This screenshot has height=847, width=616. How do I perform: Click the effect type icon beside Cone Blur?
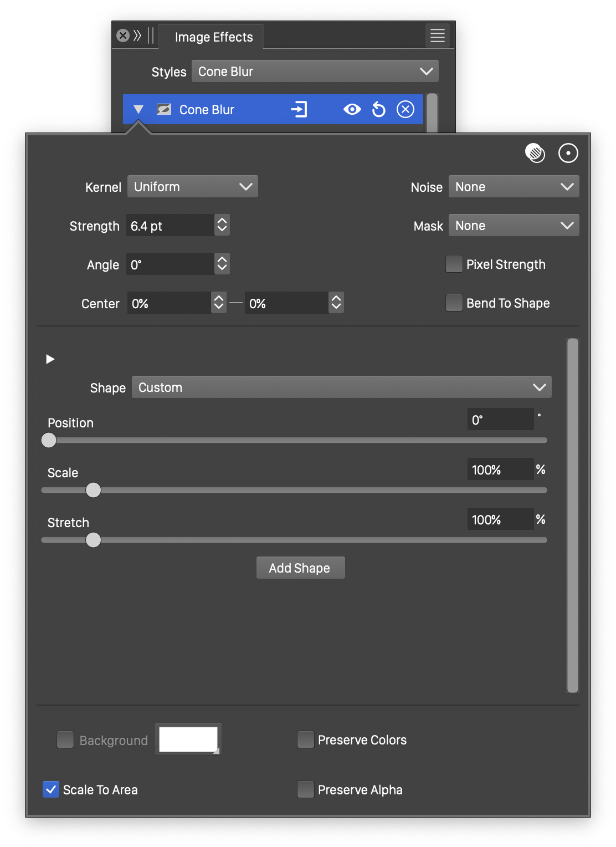164,109
